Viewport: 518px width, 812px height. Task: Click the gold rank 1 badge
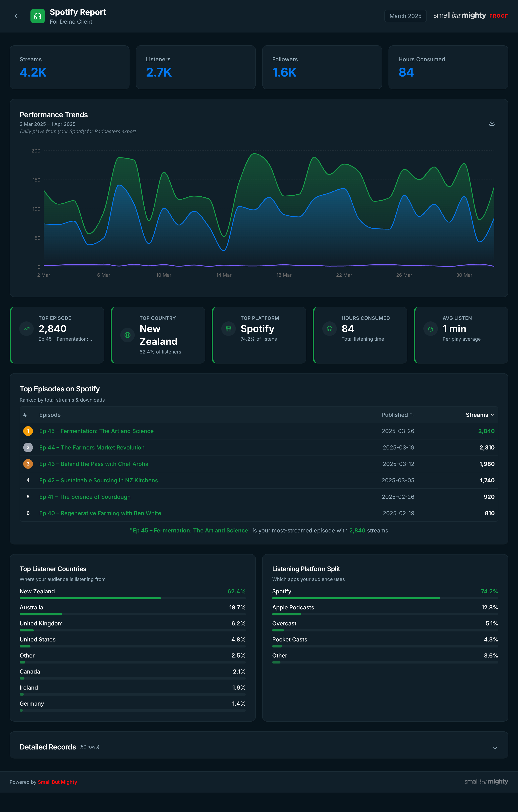(x=28, y=431)
